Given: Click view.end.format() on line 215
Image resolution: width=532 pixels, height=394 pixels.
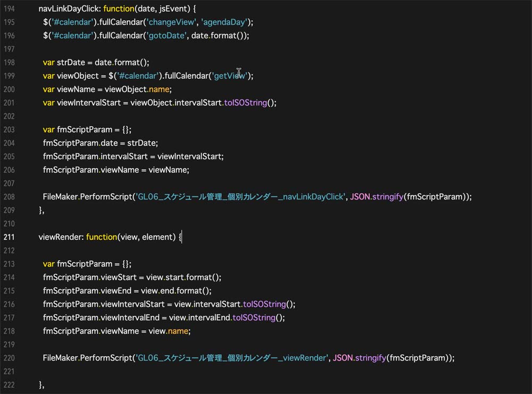Looking at the screenshot, I should (176, 291).
